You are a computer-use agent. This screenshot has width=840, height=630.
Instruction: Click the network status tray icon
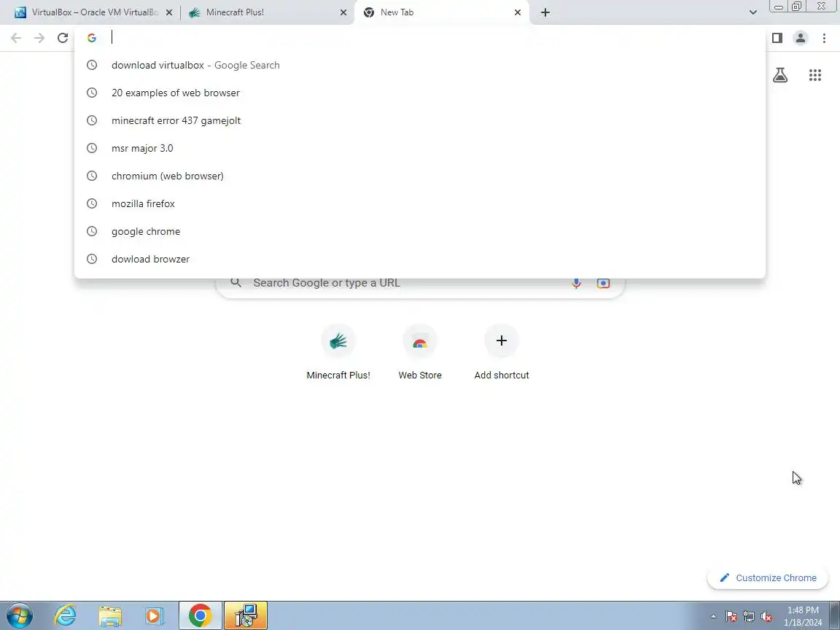(x=749, y=617)
